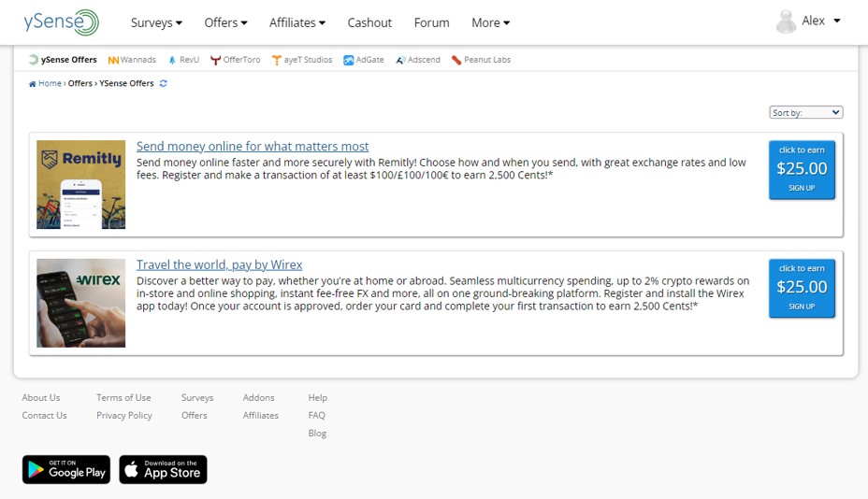Select the ySense Offers tab
868x499 pixels.
63,60
